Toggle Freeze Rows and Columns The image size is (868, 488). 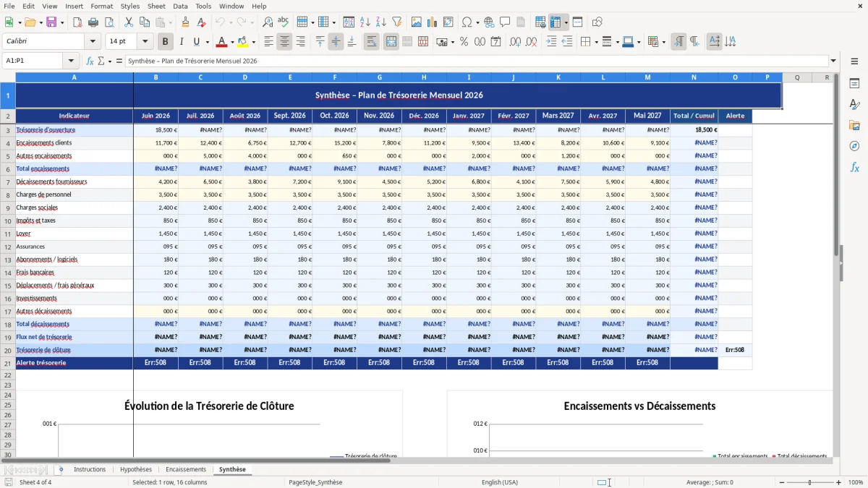pos(556,22)
